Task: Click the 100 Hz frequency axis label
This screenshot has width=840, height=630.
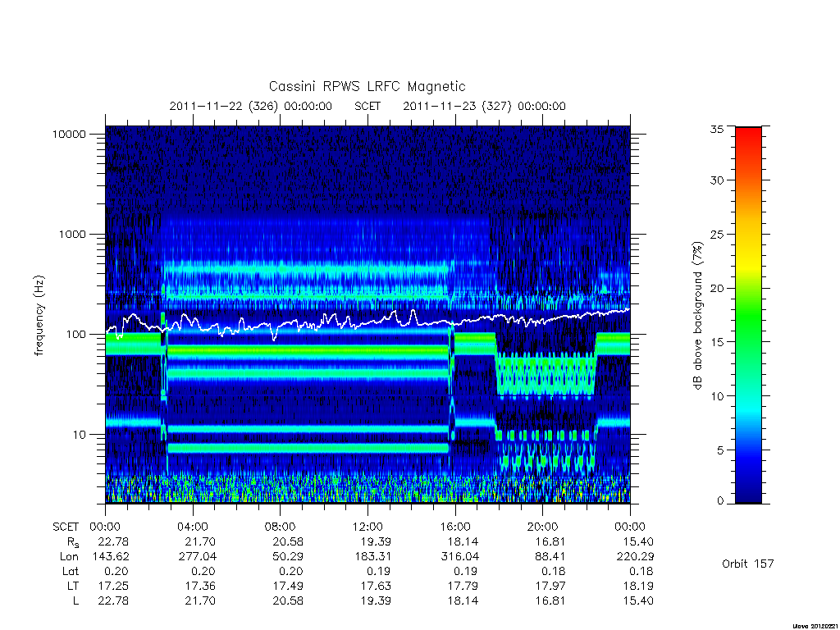Action: tap(75, 335)
